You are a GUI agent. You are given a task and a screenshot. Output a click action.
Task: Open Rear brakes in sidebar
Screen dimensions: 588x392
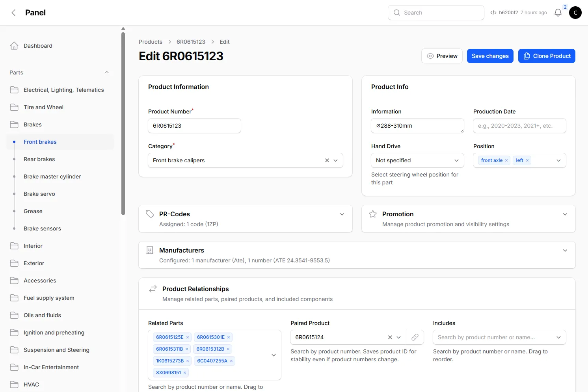(60, 159)
